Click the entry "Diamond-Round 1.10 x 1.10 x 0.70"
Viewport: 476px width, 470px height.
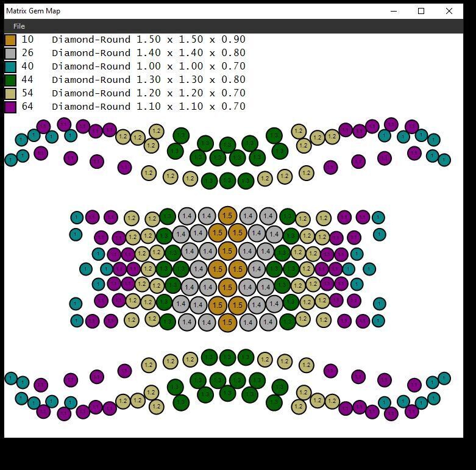pyautogui.click(x=149, y=107)
